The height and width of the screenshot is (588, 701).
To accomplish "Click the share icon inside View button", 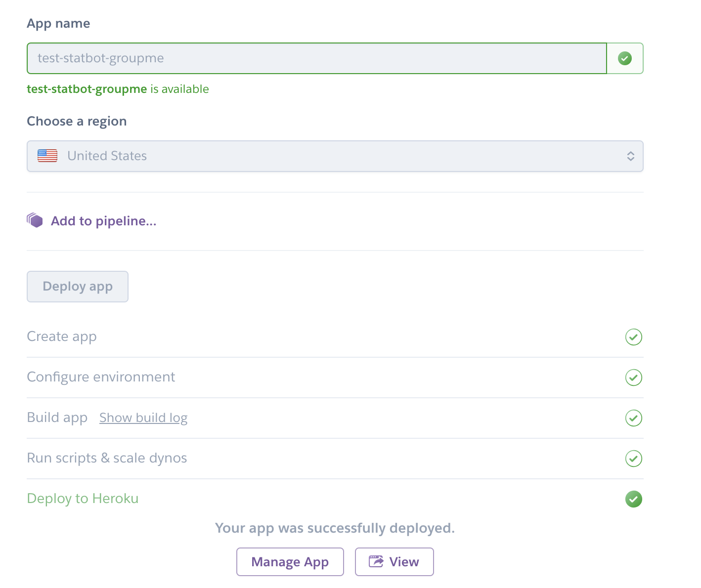I will [x=376, y=562].
